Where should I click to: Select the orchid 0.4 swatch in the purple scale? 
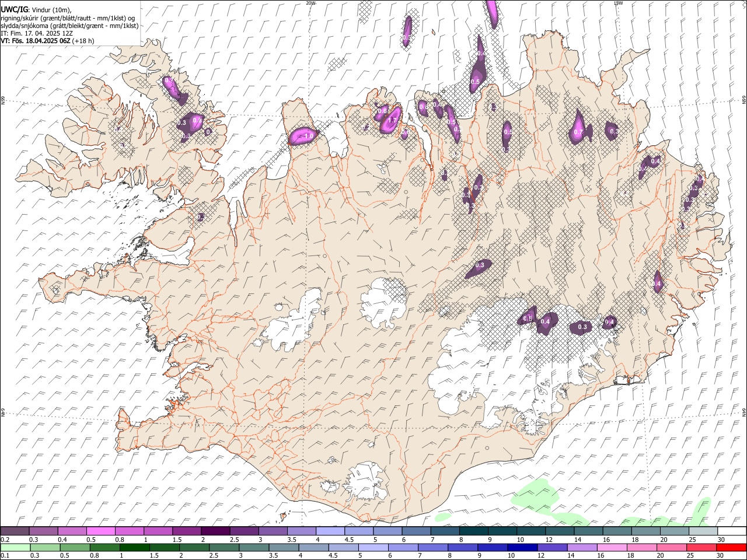(x=72, y=531)
